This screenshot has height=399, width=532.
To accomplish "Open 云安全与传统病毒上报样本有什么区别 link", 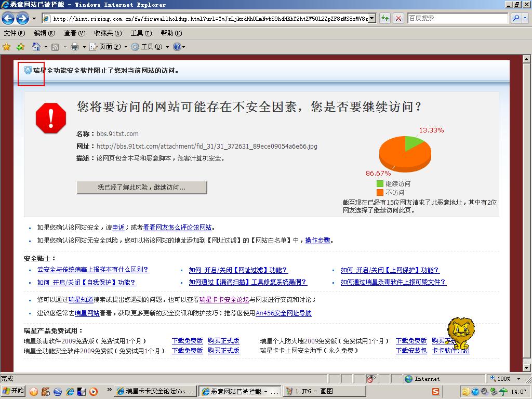I will tap(93, 270).
